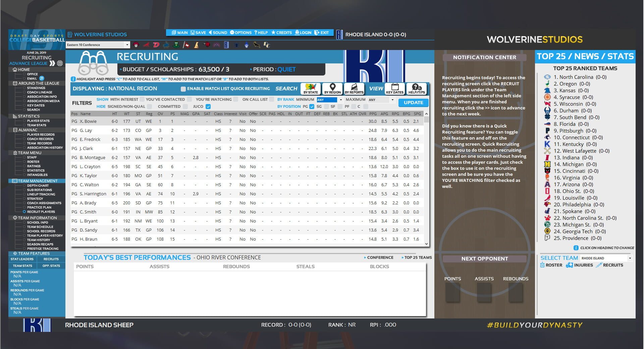Enable Watch List Quick Recruiting
This screenshot has width=644, height=349.
point(183,89)
